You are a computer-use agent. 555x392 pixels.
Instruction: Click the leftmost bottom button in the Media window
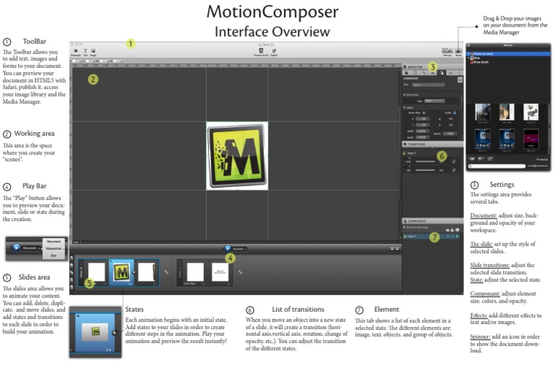coord(472,159)
